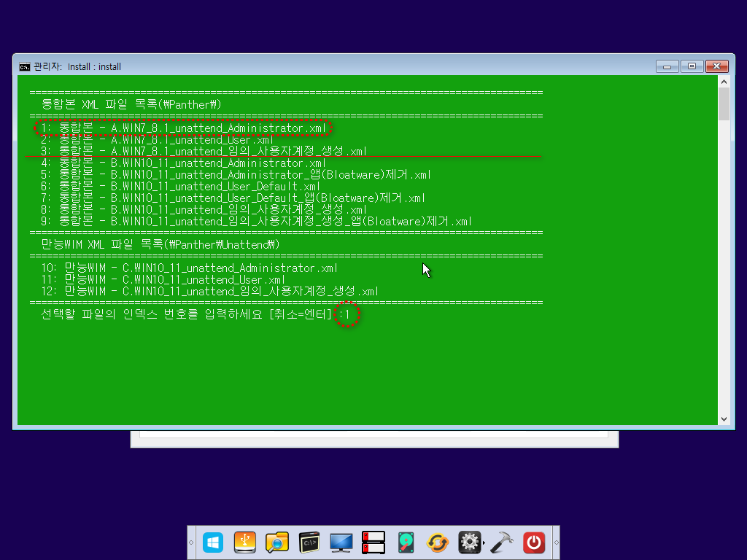
Task: Click the index number prompt input line
Action: (196, 314)
